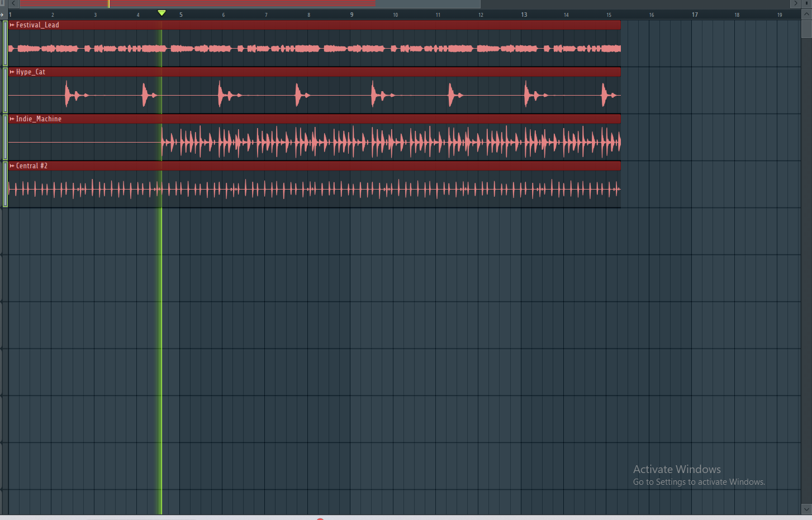Click bar 13 on the timeline ruler

524,15
